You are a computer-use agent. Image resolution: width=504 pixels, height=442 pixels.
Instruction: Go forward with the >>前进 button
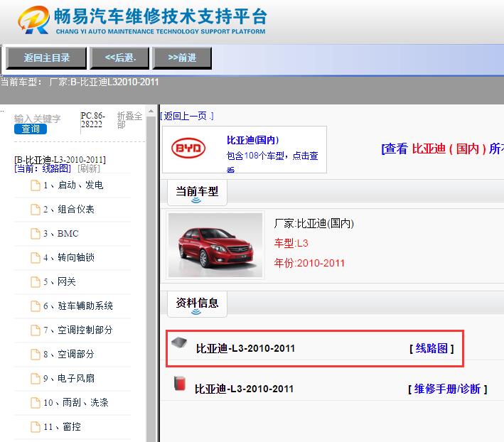tap(182, 58)
